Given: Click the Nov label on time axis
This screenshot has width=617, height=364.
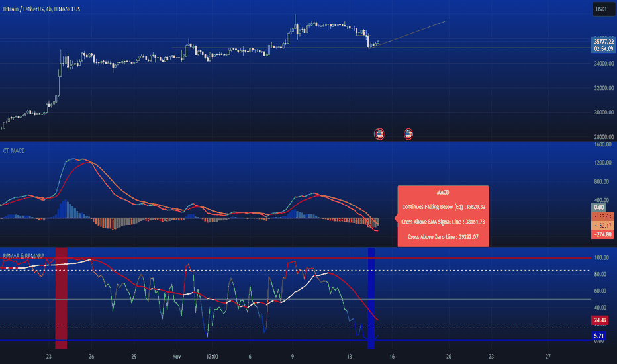Looking at the screenshot, I should click(x=176, y=357).
